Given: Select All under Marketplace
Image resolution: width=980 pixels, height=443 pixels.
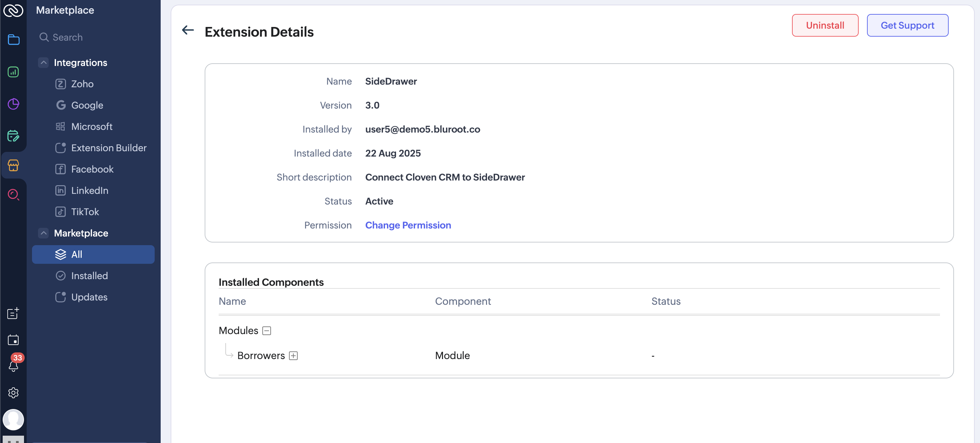Looking at the screenshot, I should coord(93,254).
